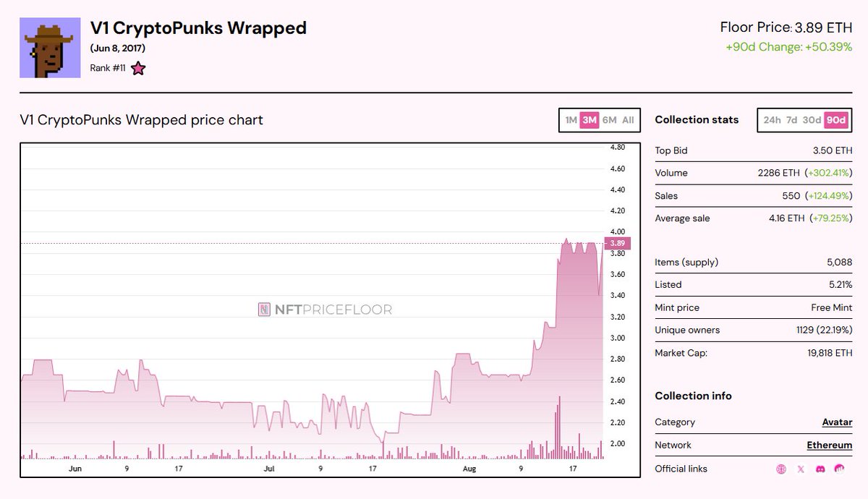868x499 pixels.
Task: Set collection stats to 24h
Action: [772, 120]
